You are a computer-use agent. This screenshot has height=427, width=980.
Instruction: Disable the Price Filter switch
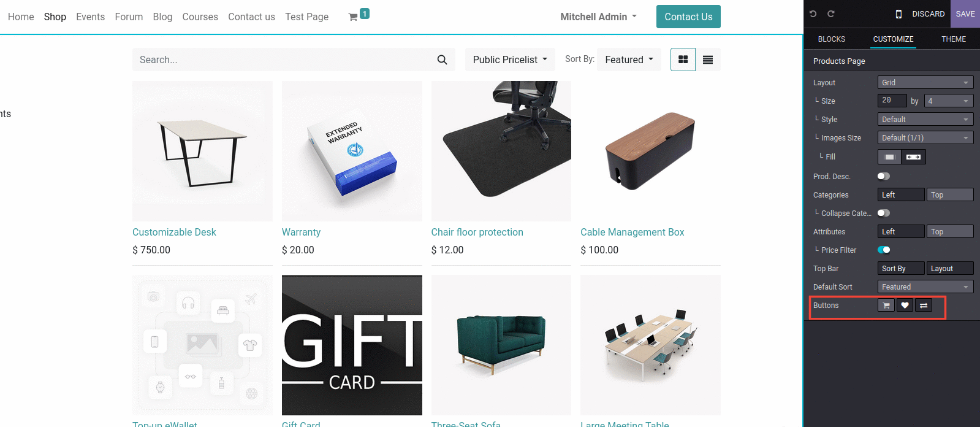pyautogui.click(x=884, y=250)
